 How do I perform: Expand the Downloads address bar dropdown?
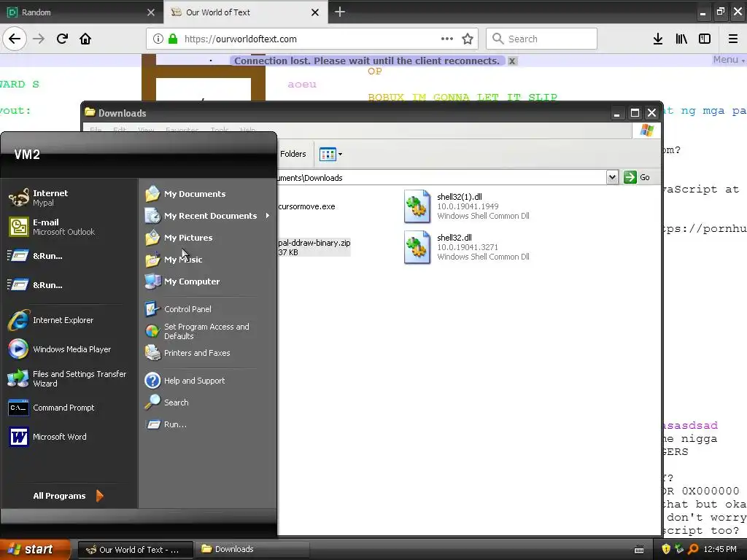[612, 178]
